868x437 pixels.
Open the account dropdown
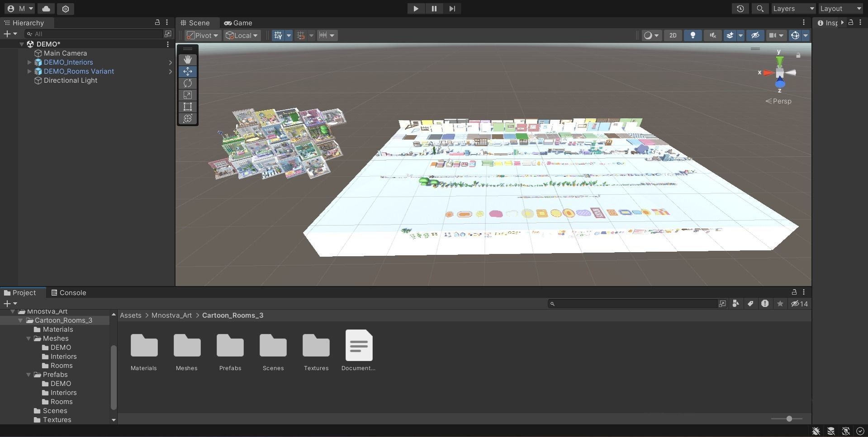(x=20, y=9)
